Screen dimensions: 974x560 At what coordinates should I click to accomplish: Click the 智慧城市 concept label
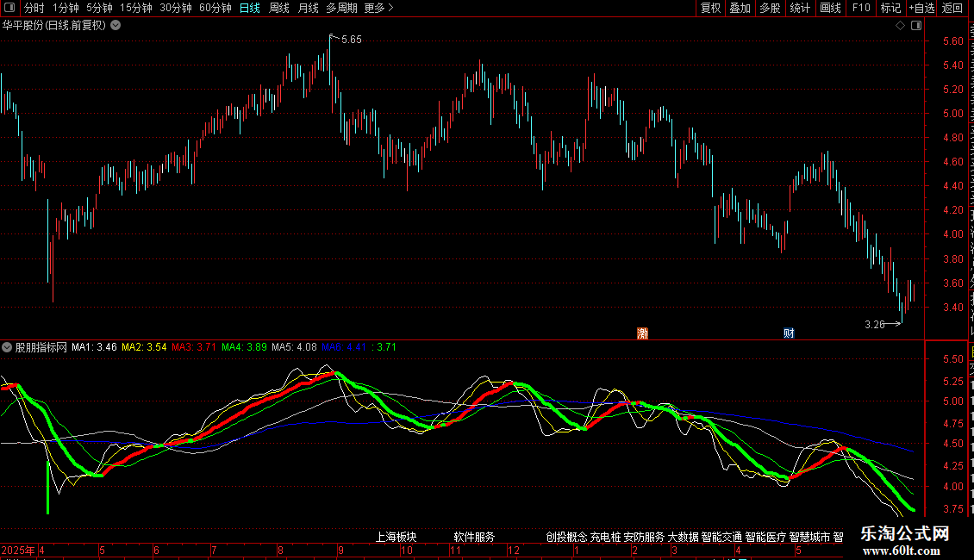[810, 537]
